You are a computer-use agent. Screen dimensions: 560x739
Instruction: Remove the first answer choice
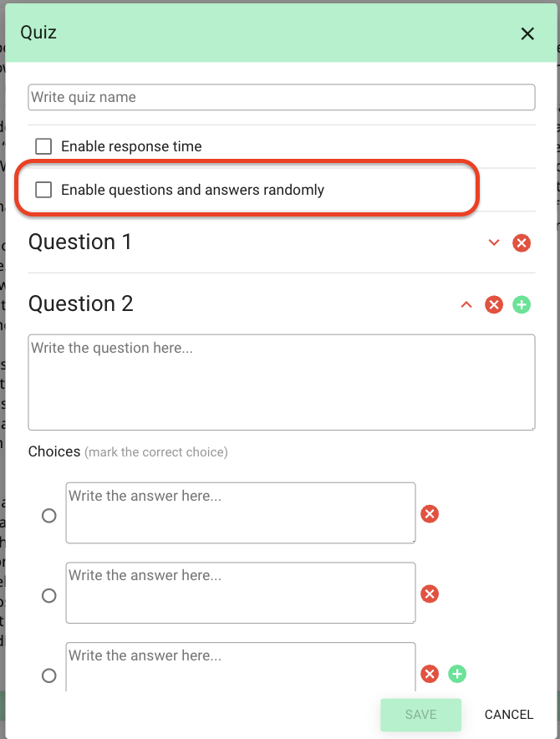tap(430, 514)
